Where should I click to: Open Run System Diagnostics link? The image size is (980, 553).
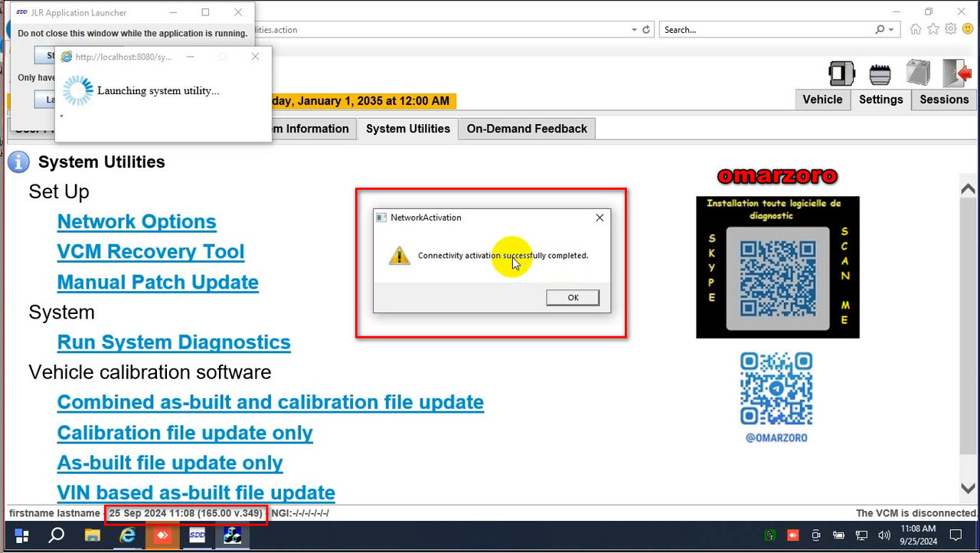point(174,342)
